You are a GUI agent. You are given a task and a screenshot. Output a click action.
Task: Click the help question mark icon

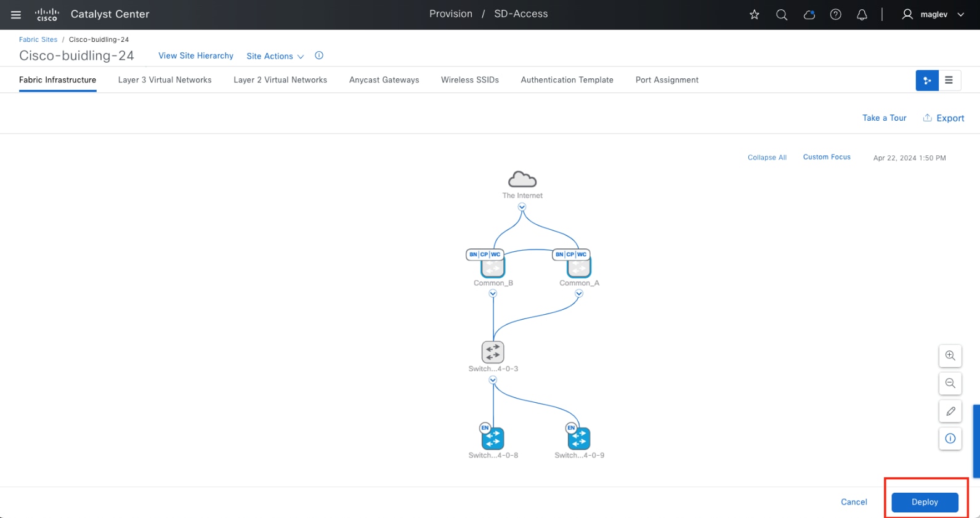click(836, 14)
